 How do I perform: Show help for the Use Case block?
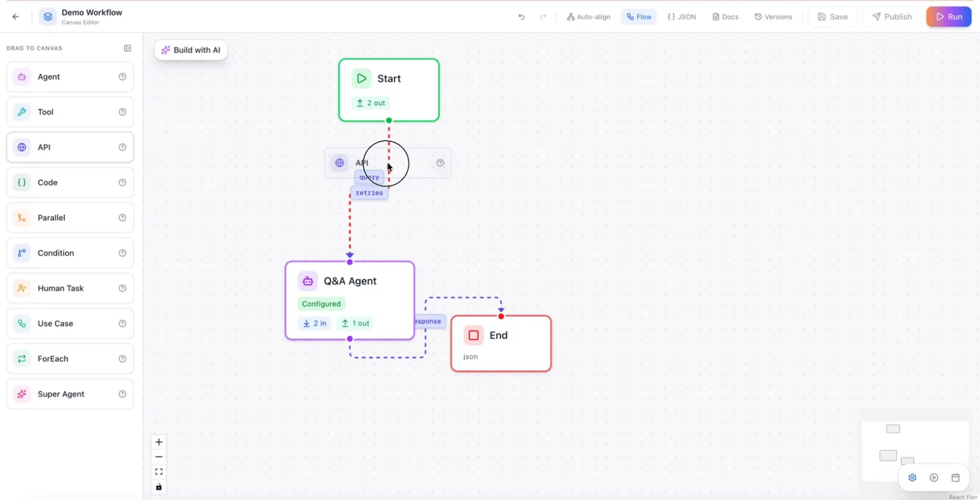[123, 324]
